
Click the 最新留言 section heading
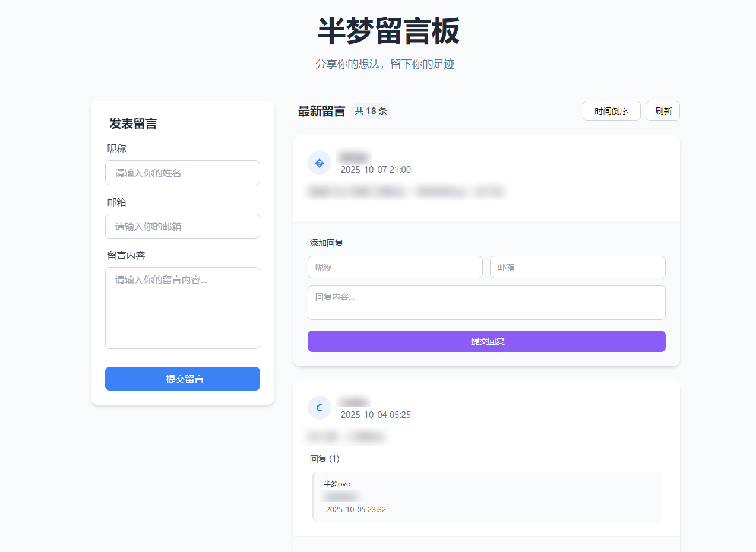tap(321, 111)
